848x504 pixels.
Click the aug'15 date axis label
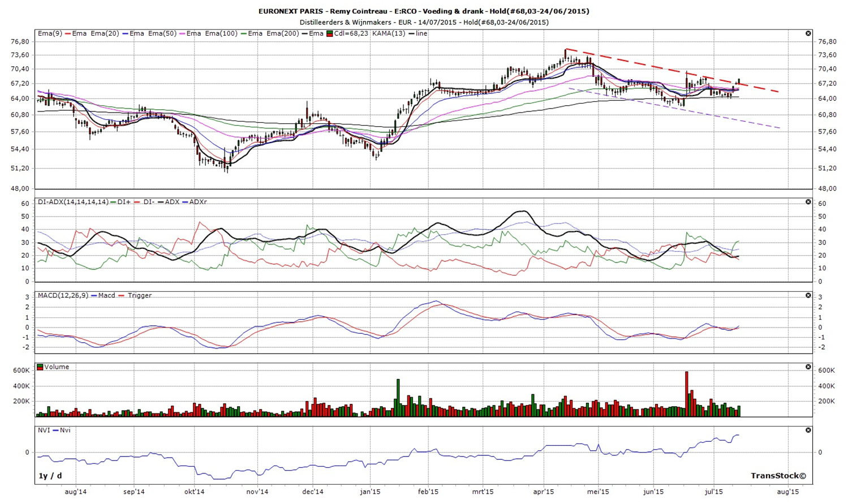coord(788,492)
